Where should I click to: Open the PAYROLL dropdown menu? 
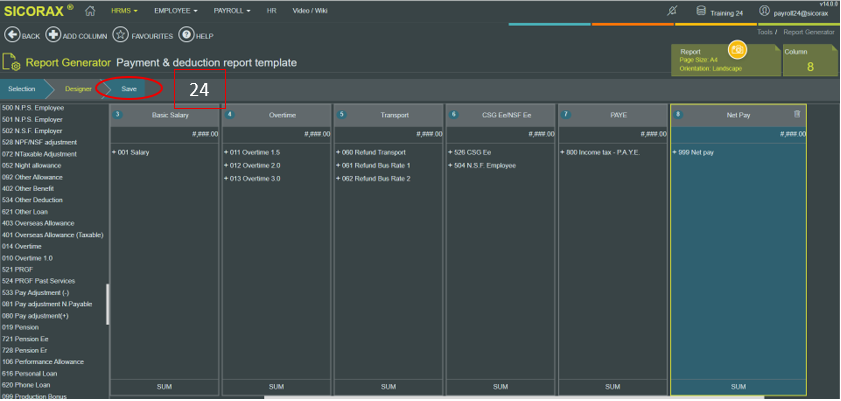pyautogui.click(x=232, y=11)
